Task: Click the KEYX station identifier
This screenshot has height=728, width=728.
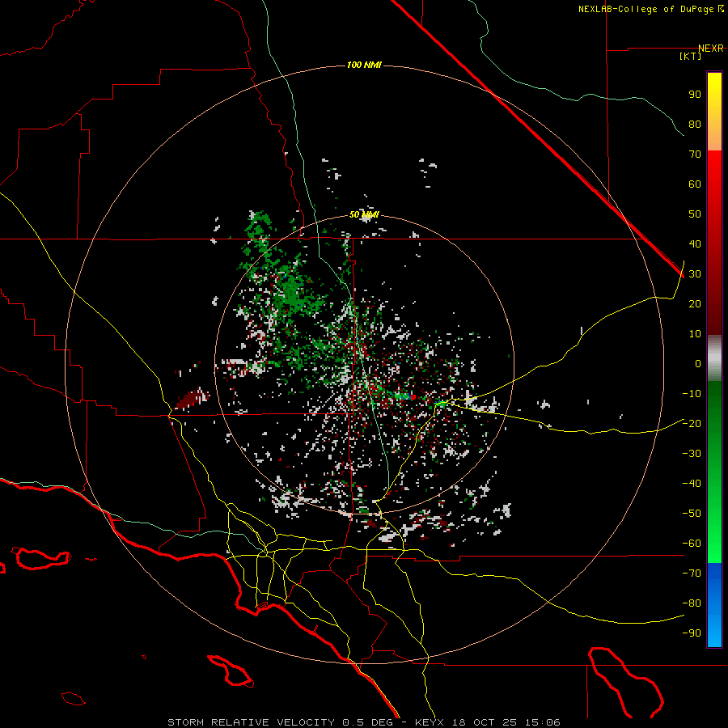Action: coord(430,722)
